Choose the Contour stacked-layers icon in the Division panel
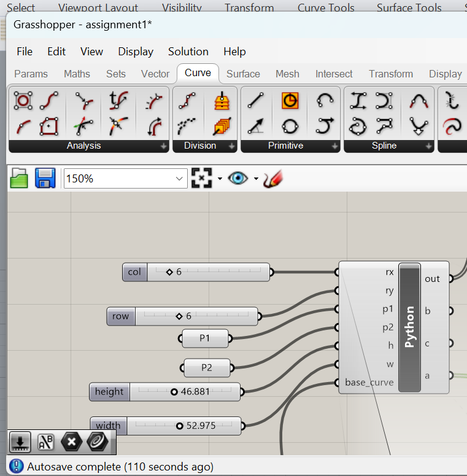Screen dimensions: 467x476 point(222,101)
